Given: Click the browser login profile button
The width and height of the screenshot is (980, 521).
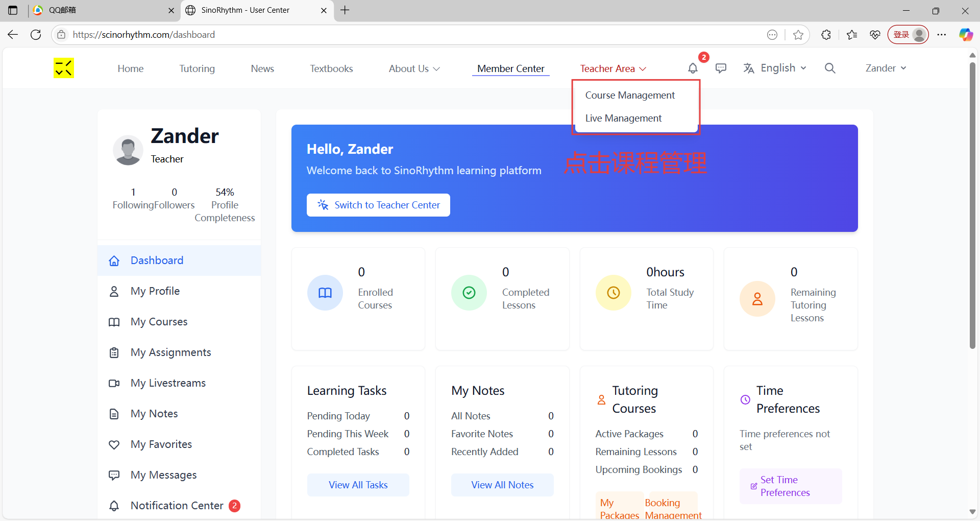Looking at the screenshot, I should coord(909,35).
